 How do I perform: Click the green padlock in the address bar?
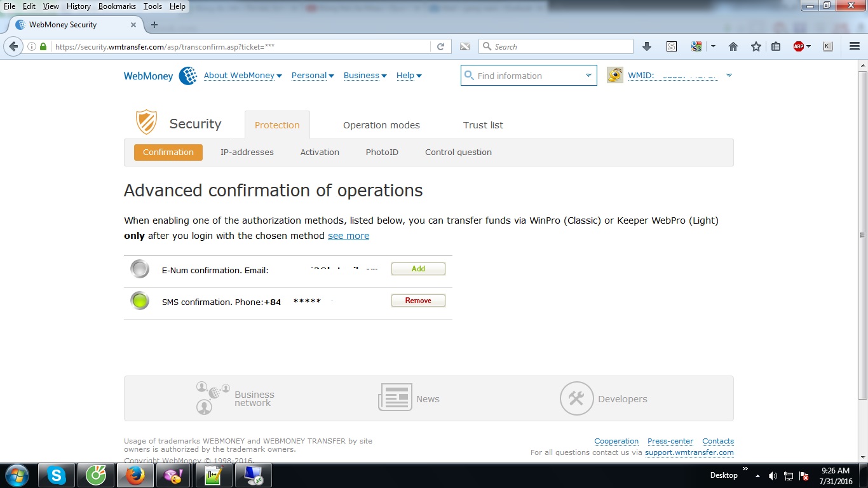[43, 46]
